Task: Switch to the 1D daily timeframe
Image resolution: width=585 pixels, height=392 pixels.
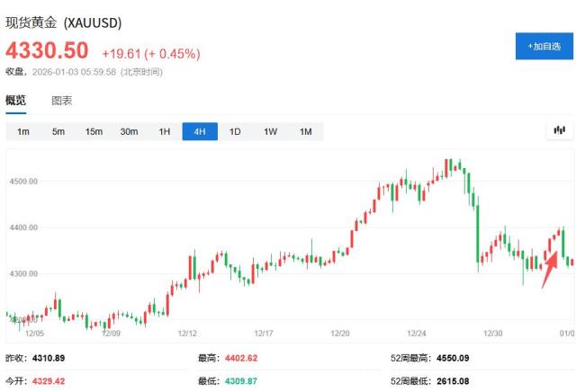Action: tap(235, 132)
